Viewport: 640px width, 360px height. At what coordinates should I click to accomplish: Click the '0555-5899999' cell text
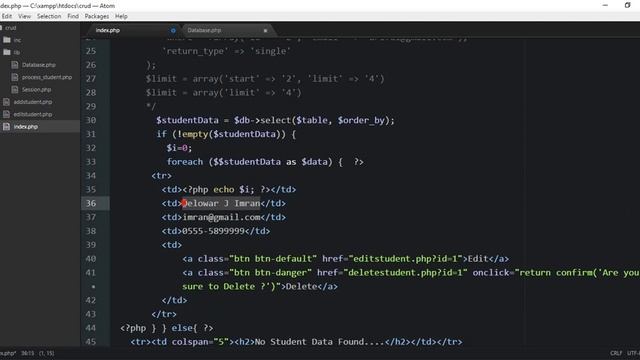[x=213, y=231]
